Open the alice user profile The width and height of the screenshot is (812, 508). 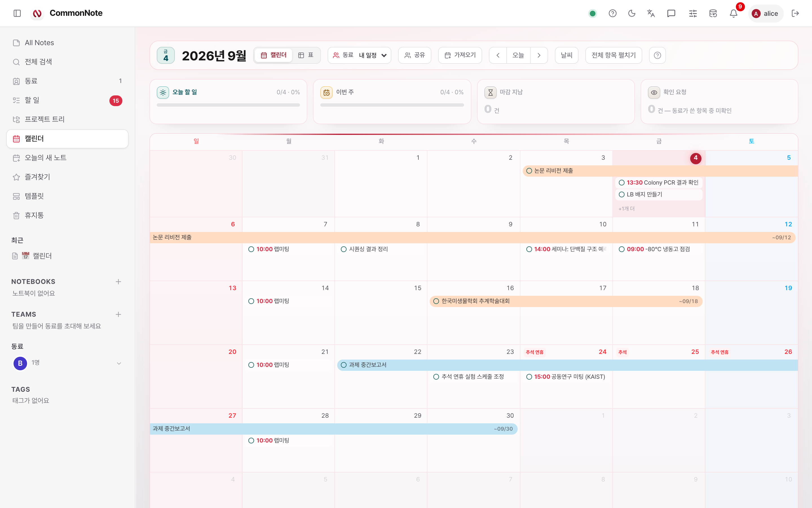pos(765,14)
